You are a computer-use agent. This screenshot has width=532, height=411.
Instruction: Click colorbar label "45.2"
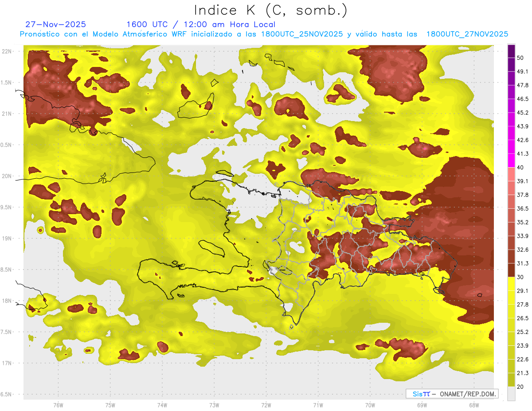tap(523, 113)
